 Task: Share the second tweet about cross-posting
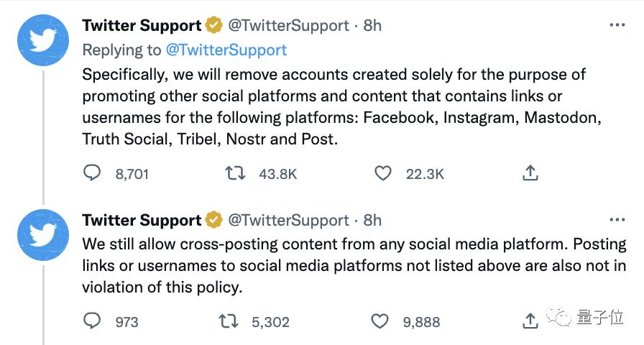pos(530,321)
